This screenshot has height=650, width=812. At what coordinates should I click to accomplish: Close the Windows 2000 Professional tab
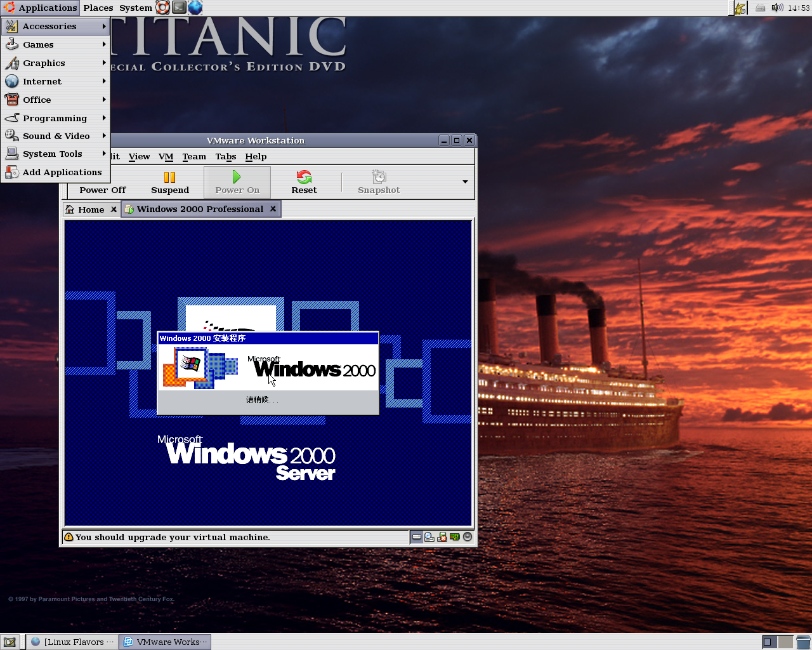(273, 209)
